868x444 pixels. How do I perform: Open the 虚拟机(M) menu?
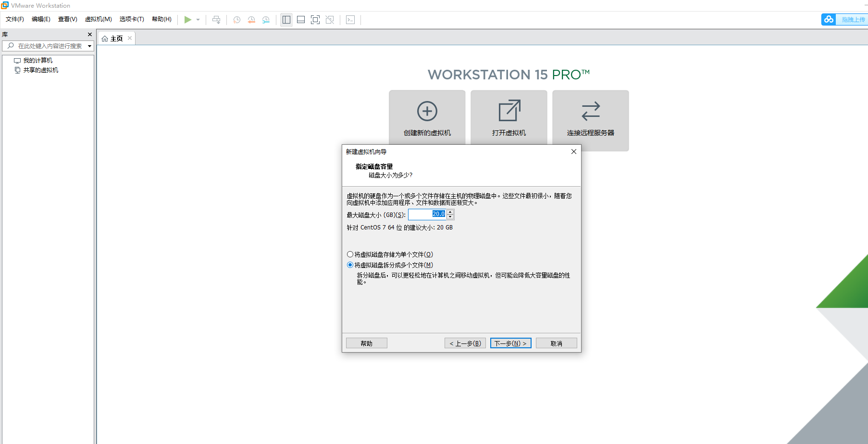(98, 19)
